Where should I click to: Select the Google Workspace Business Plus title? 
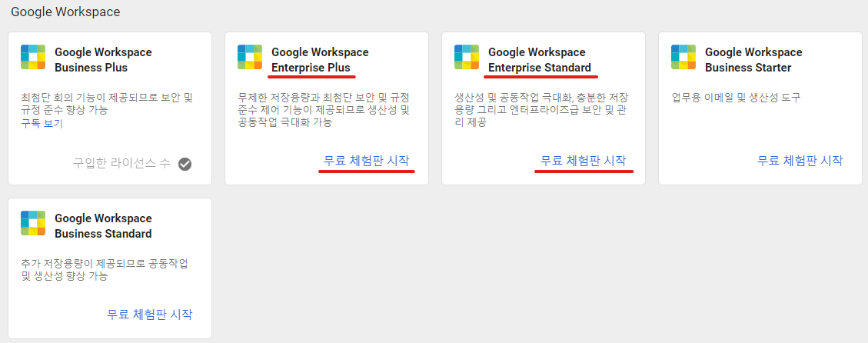(x=103, y=60)
